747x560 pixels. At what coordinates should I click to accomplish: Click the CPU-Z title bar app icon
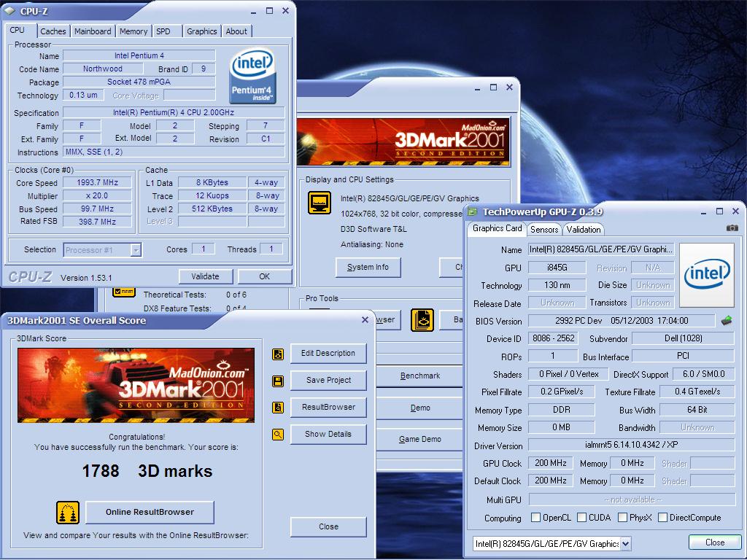9,10
